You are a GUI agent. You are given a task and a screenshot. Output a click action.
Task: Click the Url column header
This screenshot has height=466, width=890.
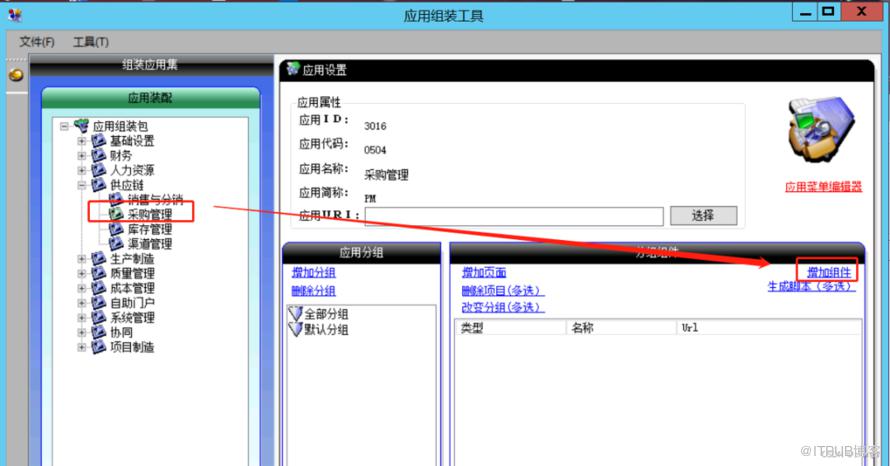coord(769,328)
